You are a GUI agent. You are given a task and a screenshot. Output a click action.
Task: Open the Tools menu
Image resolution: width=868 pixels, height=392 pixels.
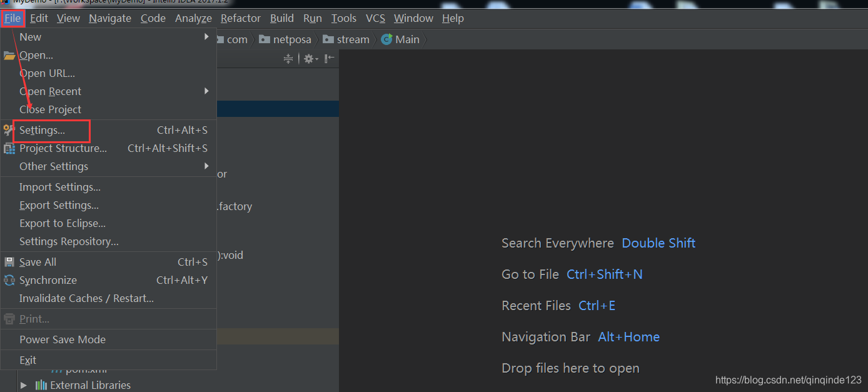click(x=344, y=18)
